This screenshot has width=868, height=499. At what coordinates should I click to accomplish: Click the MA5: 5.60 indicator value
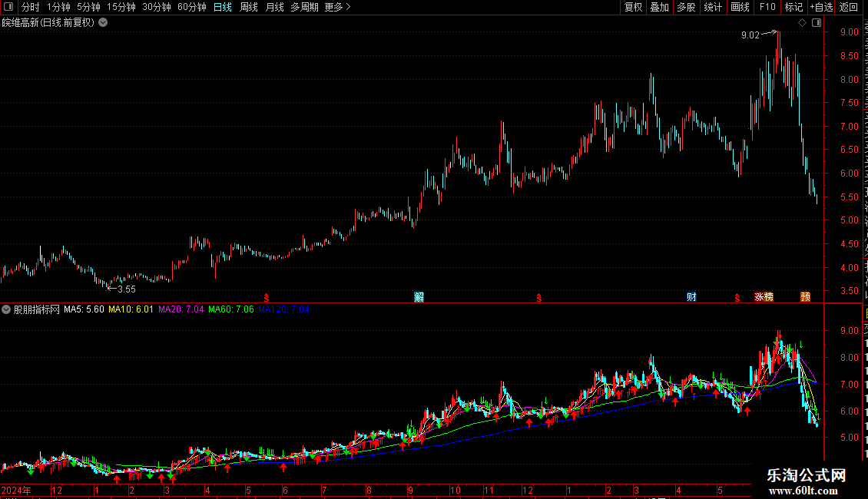[84, 310]
